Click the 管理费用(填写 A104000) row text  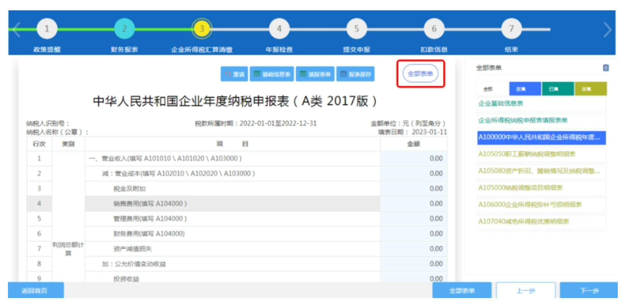pos(150,219)
